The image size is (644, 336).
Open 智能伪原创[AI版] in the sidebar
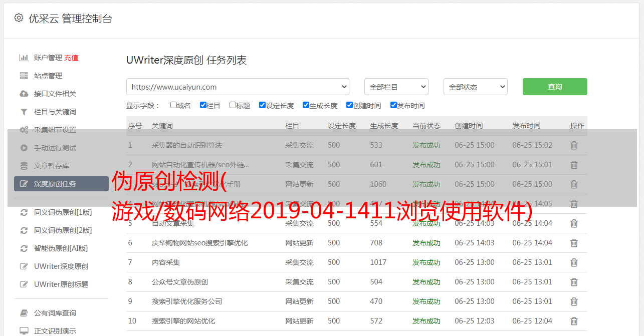pyautogui.click(x=61, y=248)
